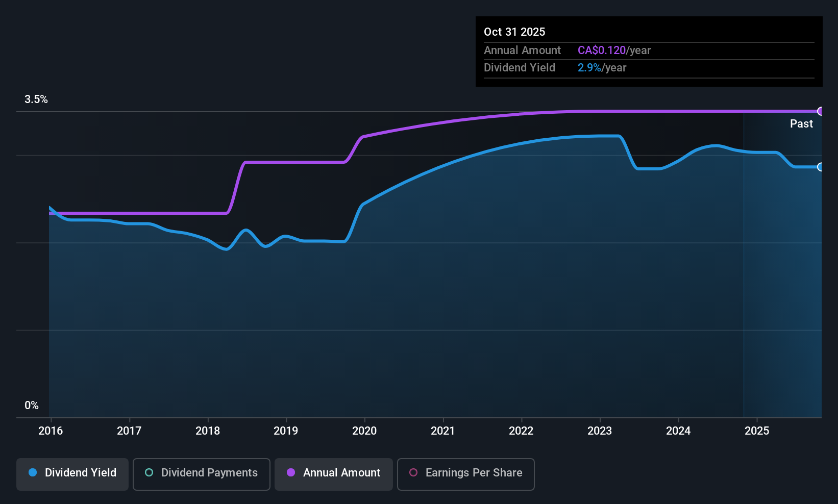Click the purple Annual Amount legend dot

tap(290, 473)
